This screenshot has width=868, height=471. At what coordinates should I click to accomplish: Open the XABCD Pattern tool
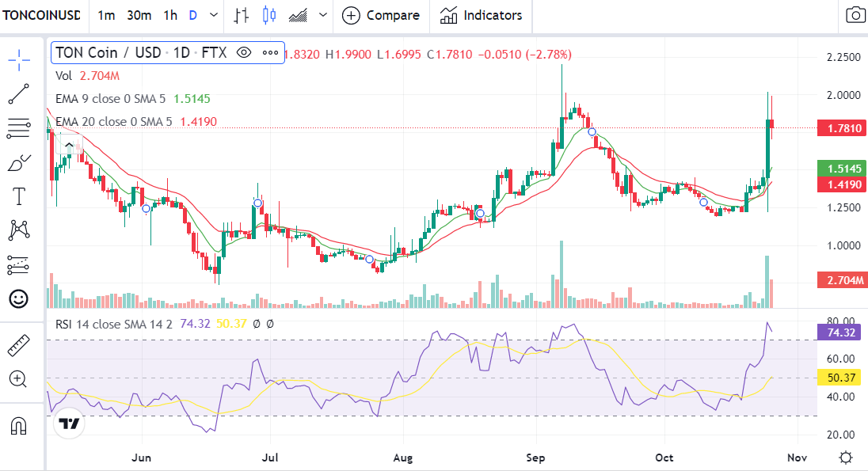click(19, 230)
